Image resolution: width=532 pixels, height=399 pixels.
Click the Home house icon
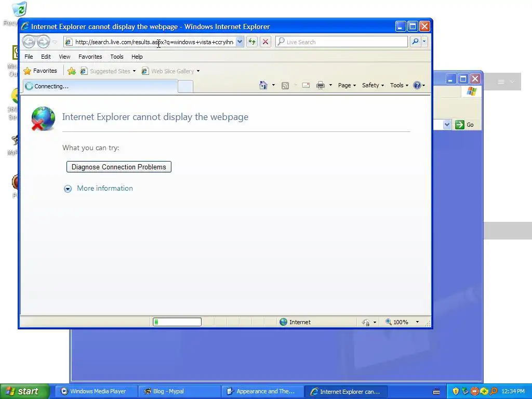point(263,85)
